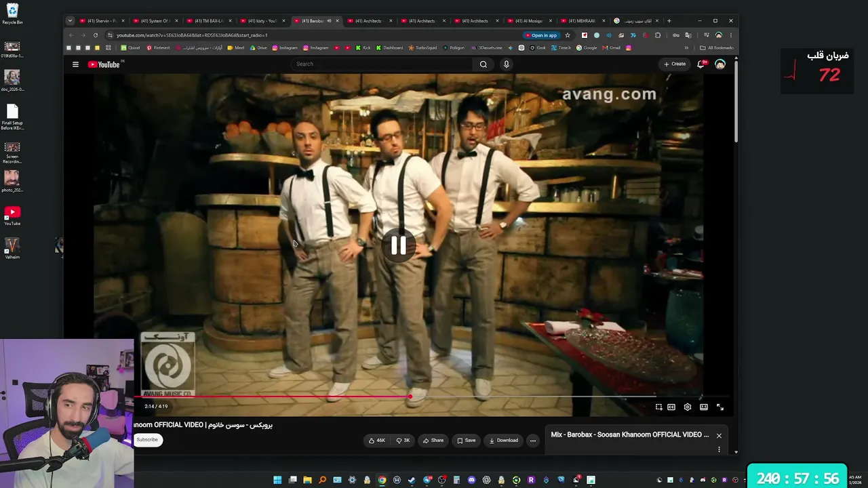Screen dimensions: 868x488
Task: Open the Drive bookmark
Action: pos(258,48)
